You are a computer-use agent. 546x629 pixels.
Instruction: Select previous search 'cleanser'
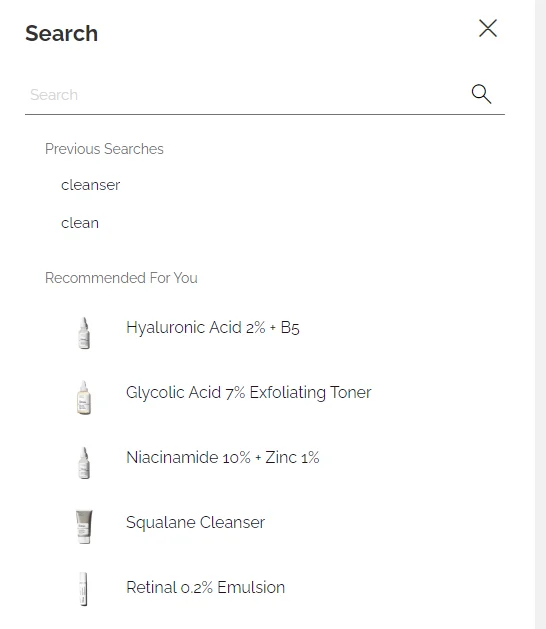coord(91,185)
